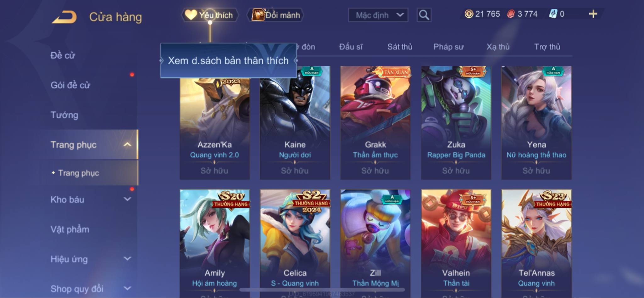The height and width of the screenshot is (298, 644).
Task: Go back using the arrow icon
Action: pos(65,17)
